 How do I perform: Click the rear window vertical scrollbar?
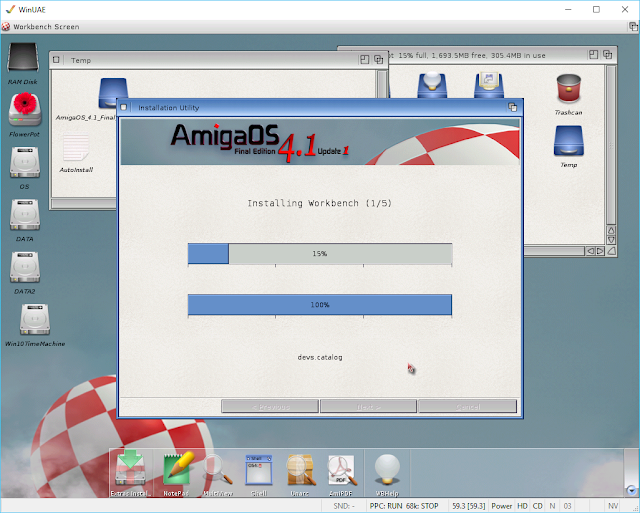coord(611,145)
